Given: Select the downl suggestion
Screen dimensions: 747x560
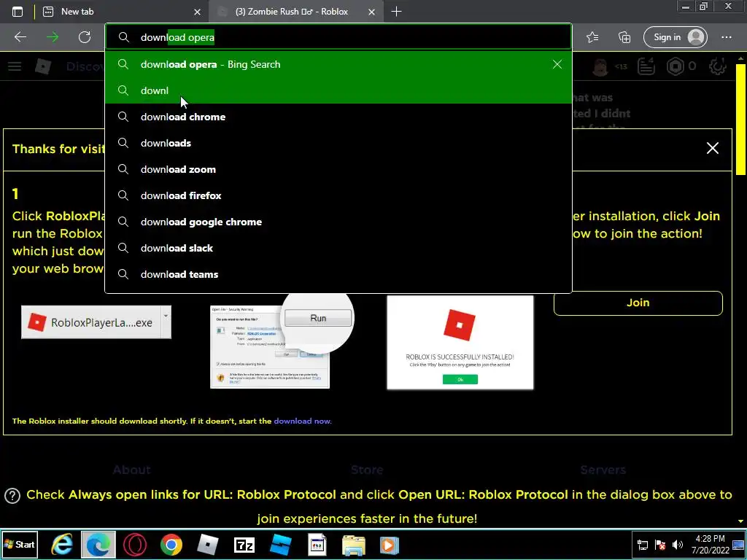Looking at the screenshot, I should (338, 90).
